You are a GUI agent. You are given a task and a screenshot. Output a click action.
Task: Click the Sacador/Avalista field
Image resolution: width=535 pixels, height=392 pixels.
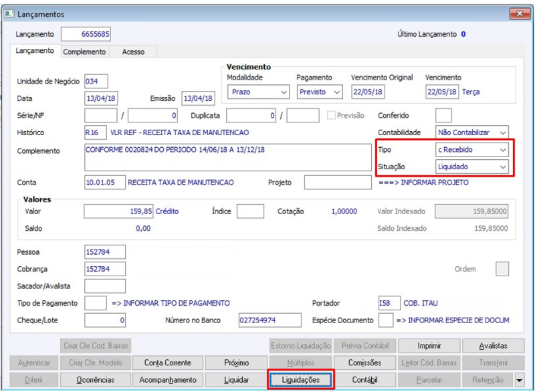tap(105, 286)
